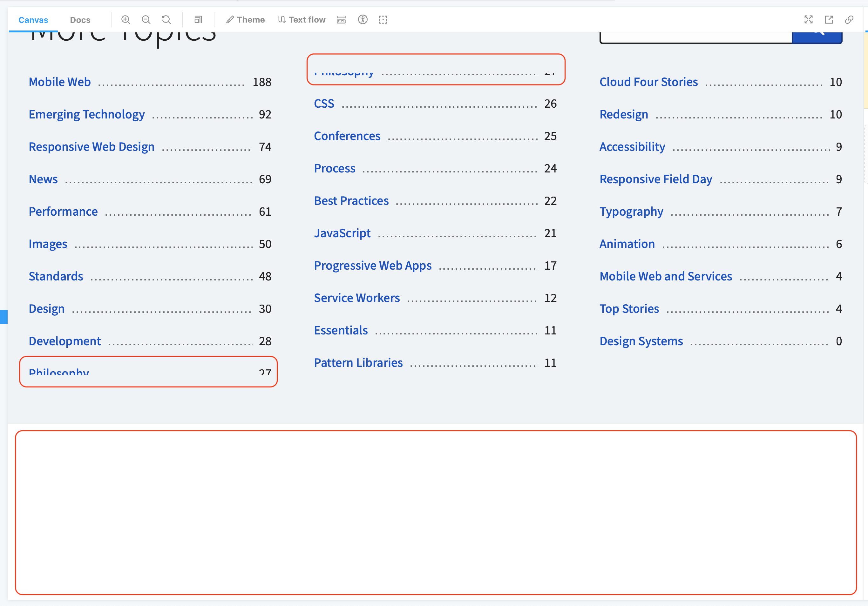This screenshot has width=868, height=606.
Task: Follow the Responsive Field Day link
Action: 655,179
